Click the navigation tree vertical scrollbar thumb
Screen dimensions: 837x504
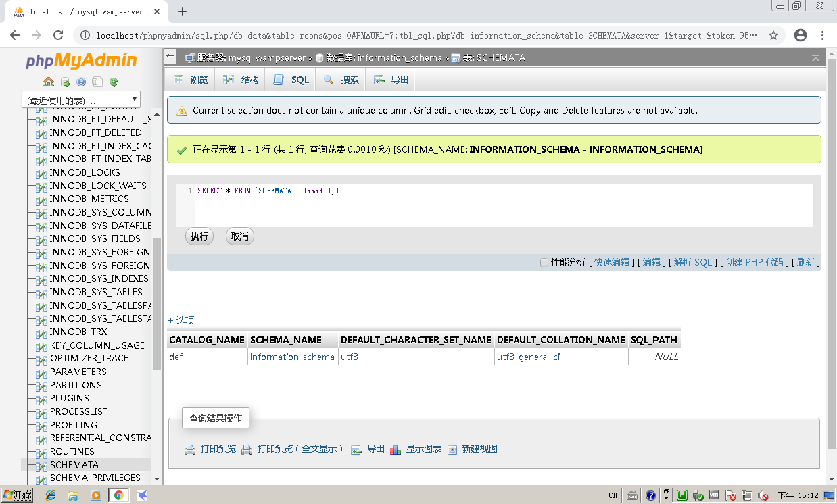pyautogui.click(x=157, y=304)
